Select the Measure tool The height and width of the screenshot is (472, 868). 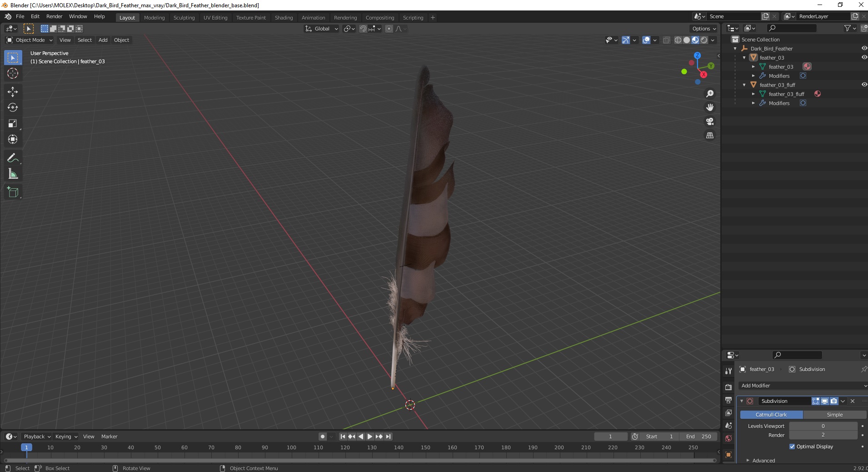[x=13, y=174]
